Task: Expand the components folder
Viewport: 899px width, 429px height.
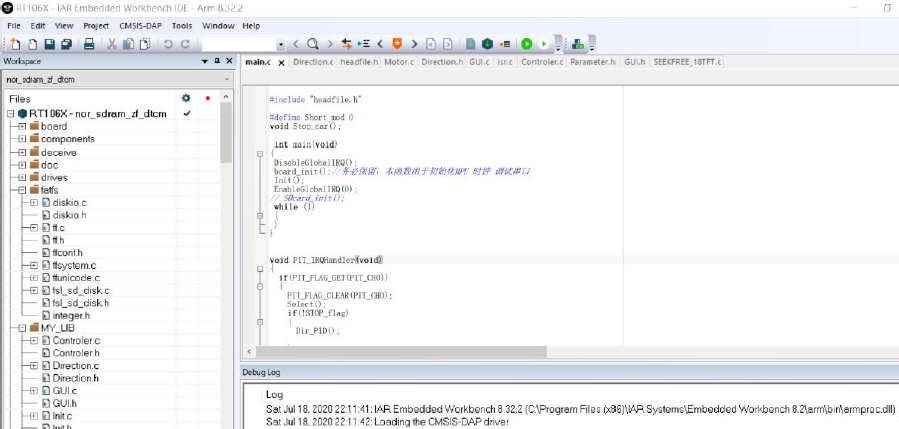Action: pyautogui.click(x=22, y=139)
